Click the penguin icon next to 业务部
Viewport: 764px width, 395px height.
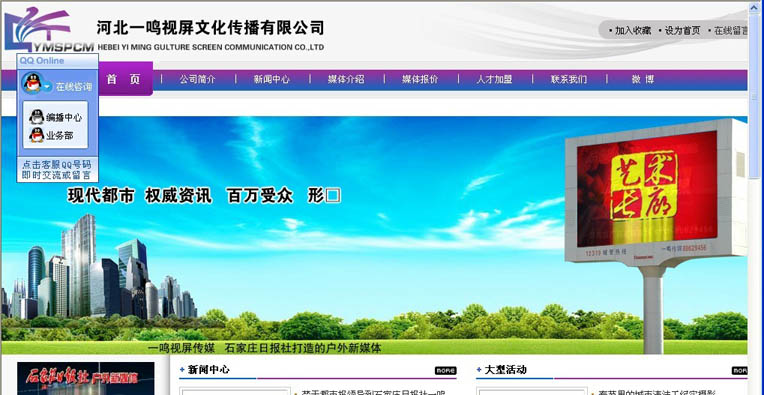tap(37, 135)
